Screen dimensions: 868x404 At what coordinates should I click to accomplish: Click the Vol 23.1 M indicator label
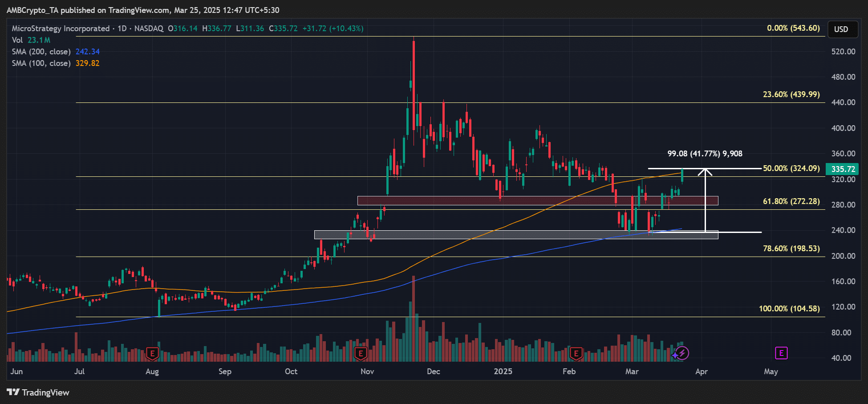31,40
